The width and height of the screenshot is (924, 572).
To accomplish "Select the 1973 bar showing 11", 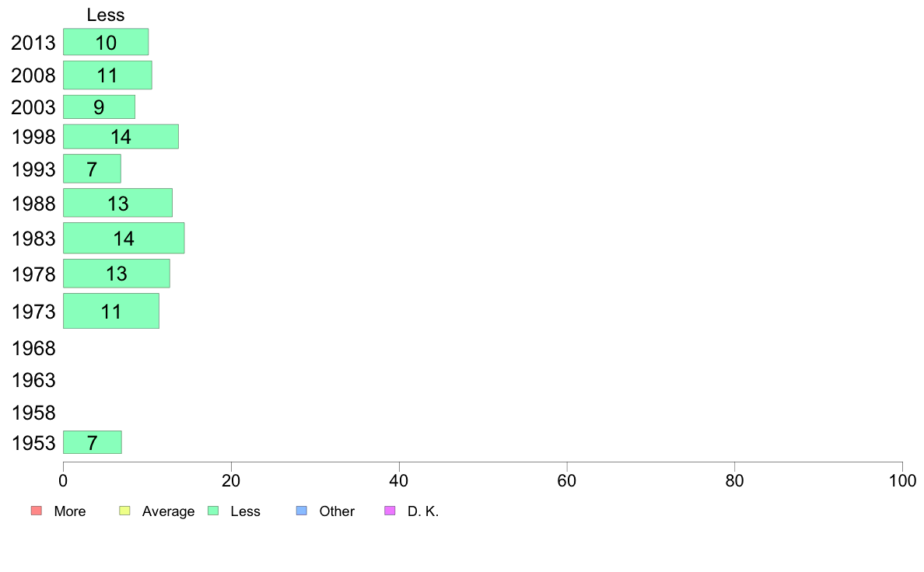I will click(x=111, y=311).
